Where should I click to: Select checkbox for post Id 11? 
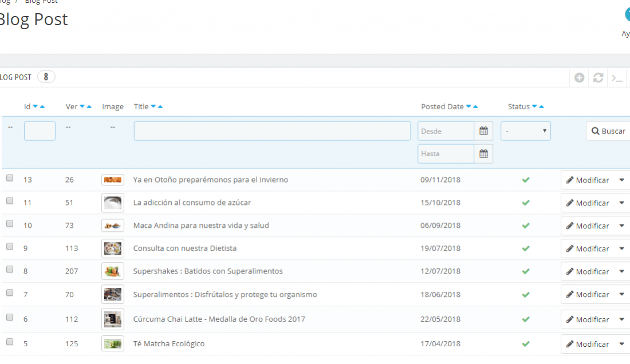pyautogui.click(x=10, y=201)
